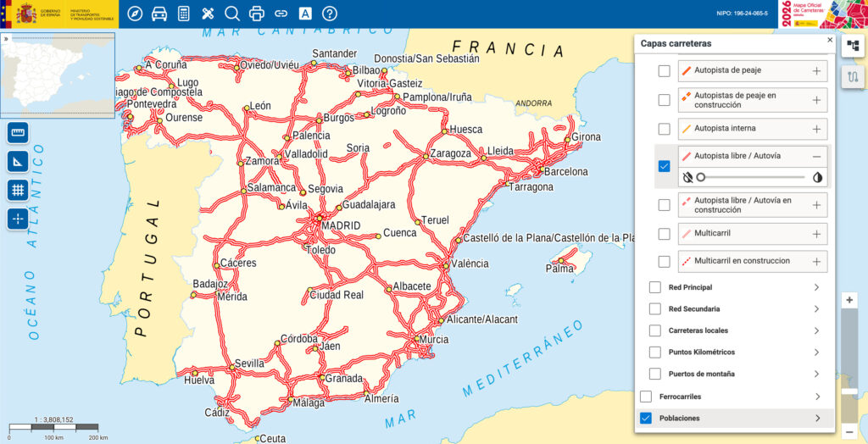Click the magnifier search icon
Screen dimensions: 868x444
tap(232, 14)
